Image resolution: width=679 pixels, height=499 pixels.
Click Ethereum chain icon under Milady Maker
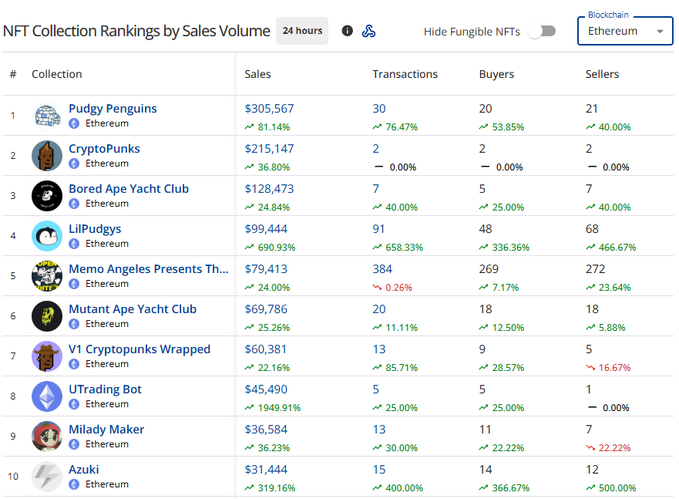pyautogui.click(x=74, y=444)
